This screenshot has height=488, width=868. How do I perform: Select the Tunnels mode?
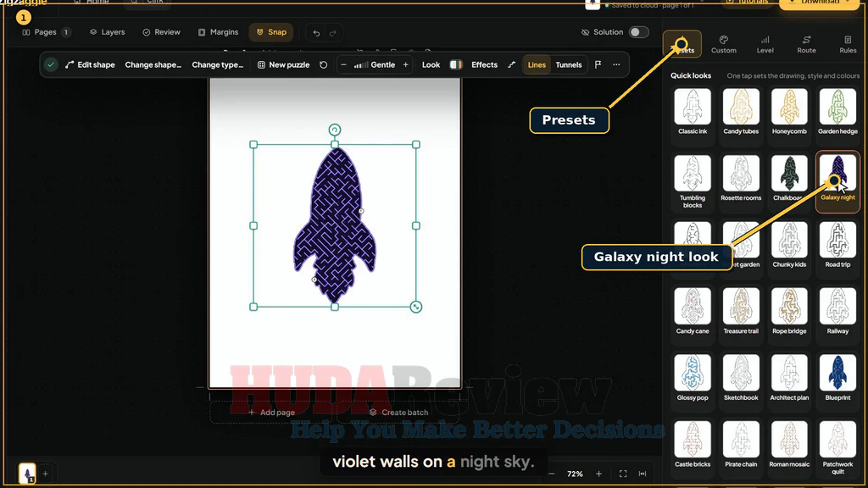point(569,64)
